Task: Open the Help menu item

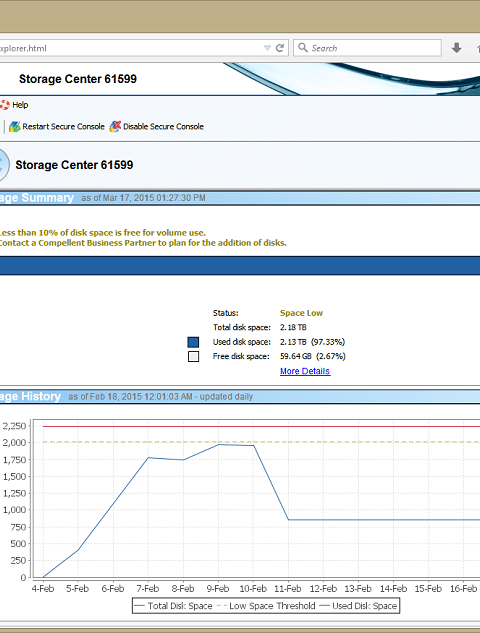Action: point(20,105)
